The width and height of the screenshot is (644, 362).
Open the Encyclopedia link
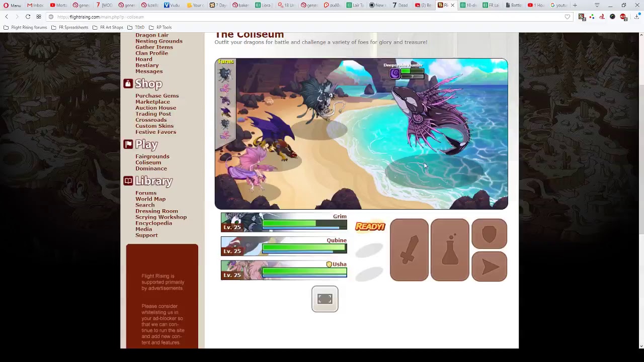(153, 223)
